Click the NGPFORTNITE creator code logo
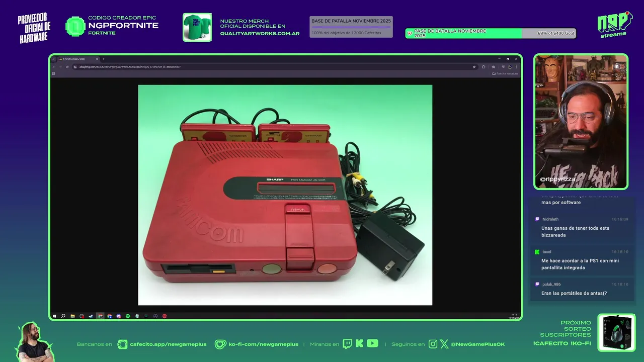This screenshot has width=644, height=362. (x=75, y=26)
